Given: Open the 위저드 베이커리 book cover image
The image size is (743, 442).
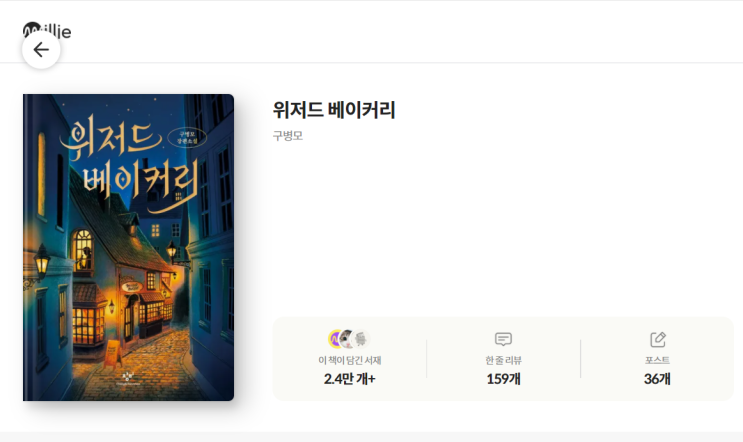Looking at the screenshot, I should pyautogui.click(x=128, y=247).
